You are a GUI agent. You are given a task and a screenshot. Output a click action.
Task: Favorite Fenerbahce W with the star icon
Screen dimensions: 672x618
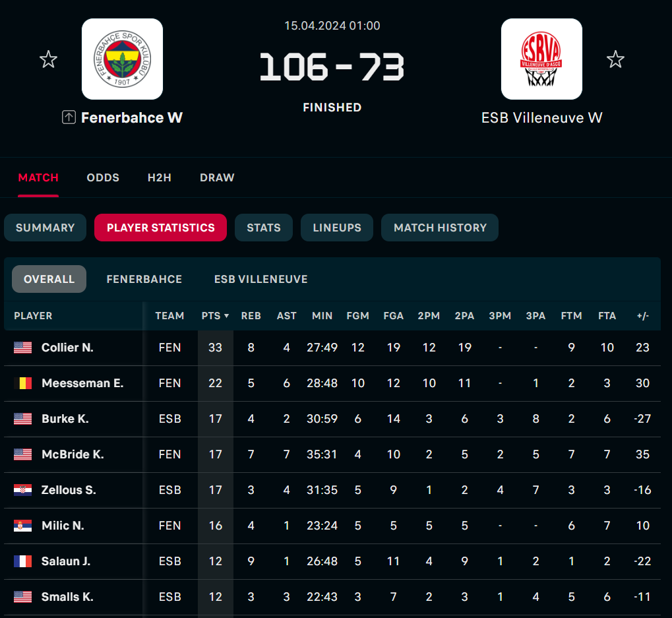coord(48,59)
